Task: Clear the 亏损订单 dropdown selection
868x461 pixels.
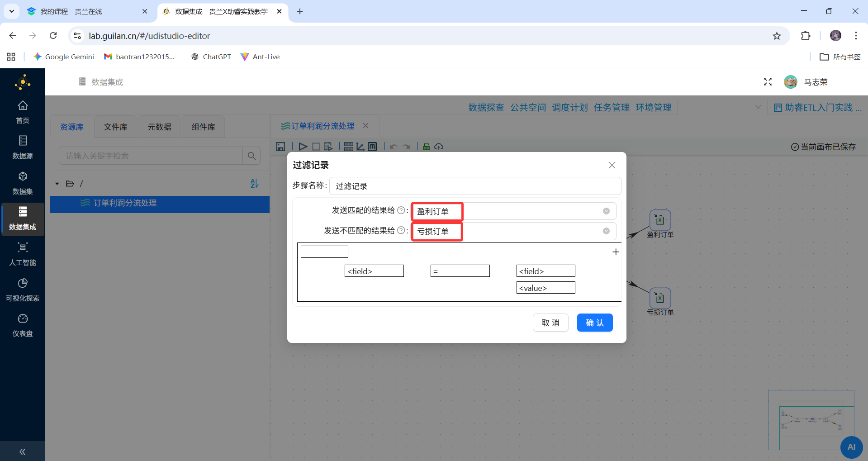Action: pyautogui.click(x=606, y=231)
